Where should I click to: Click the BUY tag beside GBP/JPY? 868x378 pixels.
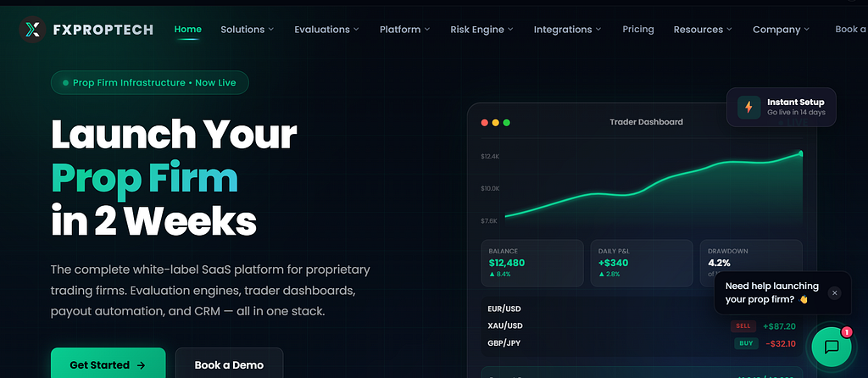tap(746, 343)
